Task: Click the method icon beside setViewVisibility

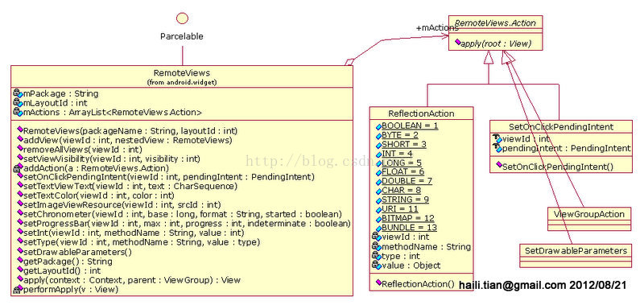Action: tap(19, 158)
